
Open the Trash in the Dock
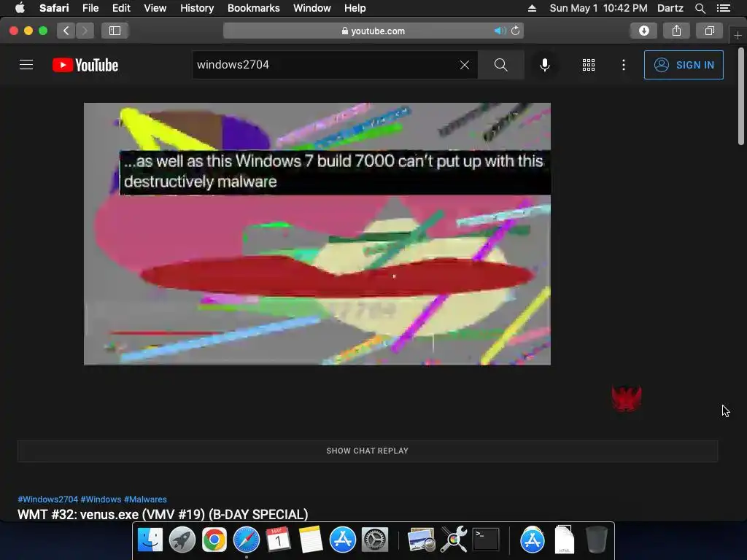pos(596,540)
